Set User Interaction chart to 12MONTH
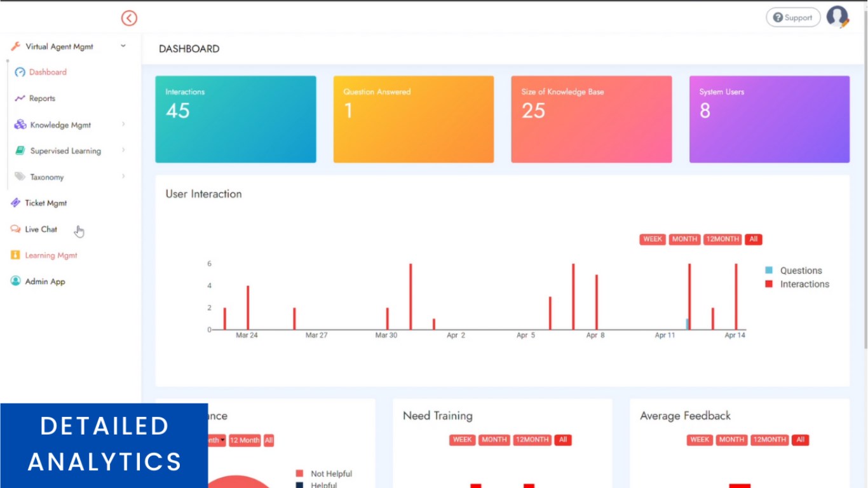868x488 pixels. pyautogui.click(x=722, y=240)
